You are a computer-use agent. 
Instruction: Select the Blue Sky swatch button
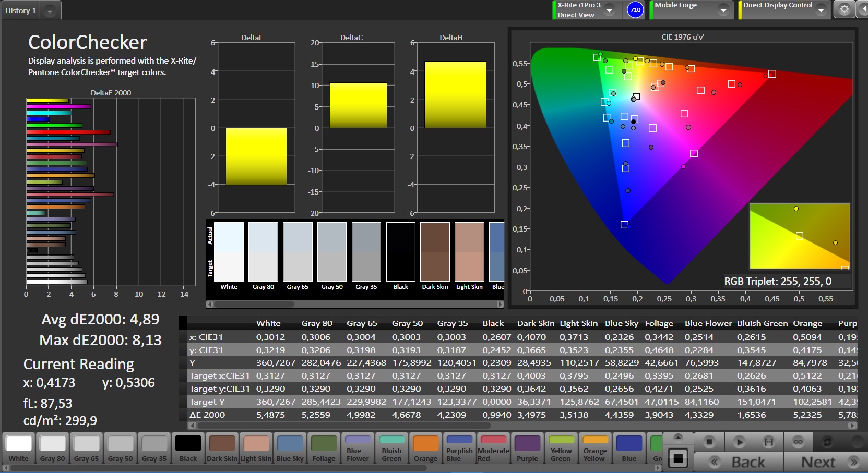point(290,448)
